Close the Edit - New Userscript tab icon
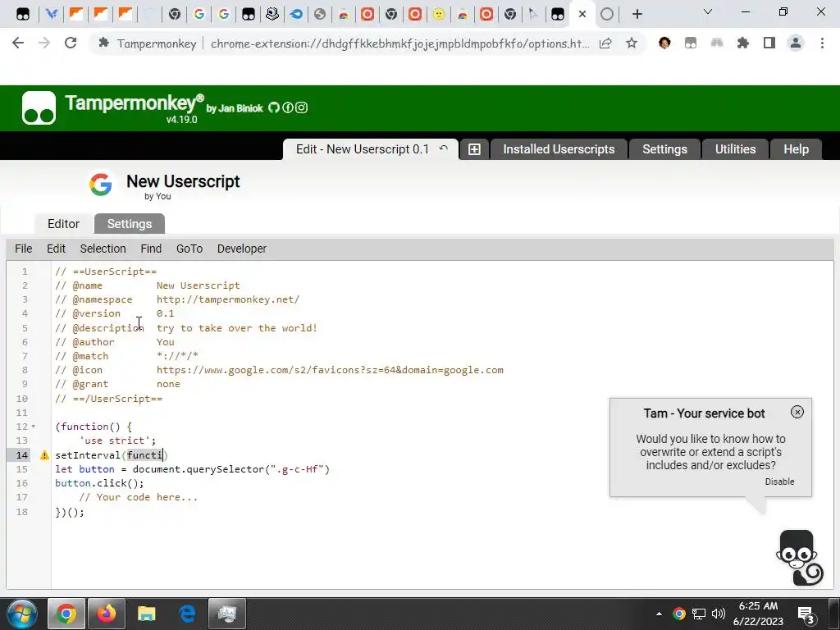This screenshot has height=630, width=840. tap(444, 149)
